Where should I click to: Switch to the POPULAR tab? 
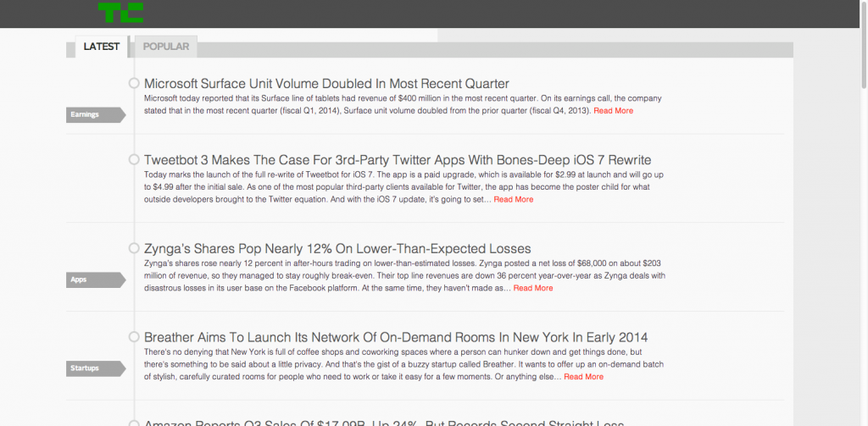166,47
